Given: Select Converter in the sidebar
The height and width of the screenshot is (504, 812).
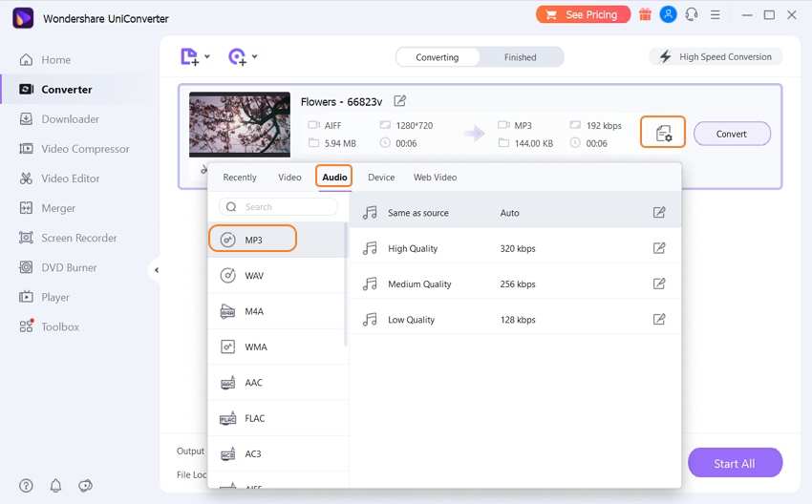Looking at the screenshot, I should point(54,89).
